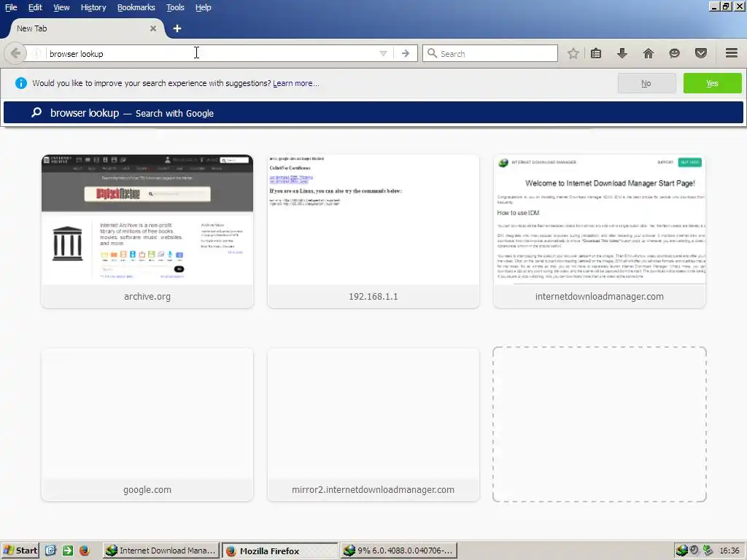Open the Help menu
The image size is (747, 560).
[204, 7]
